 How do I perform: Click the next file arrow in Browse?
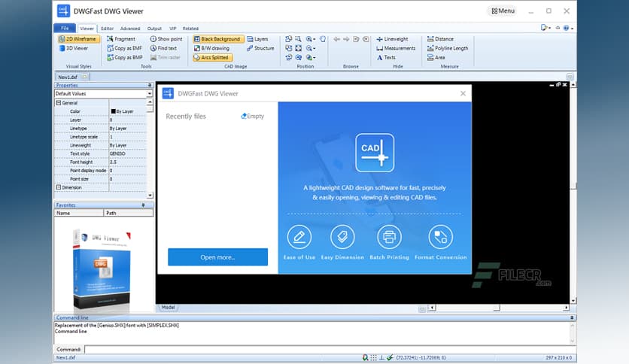pyautogui.click(x=346, y=39)
